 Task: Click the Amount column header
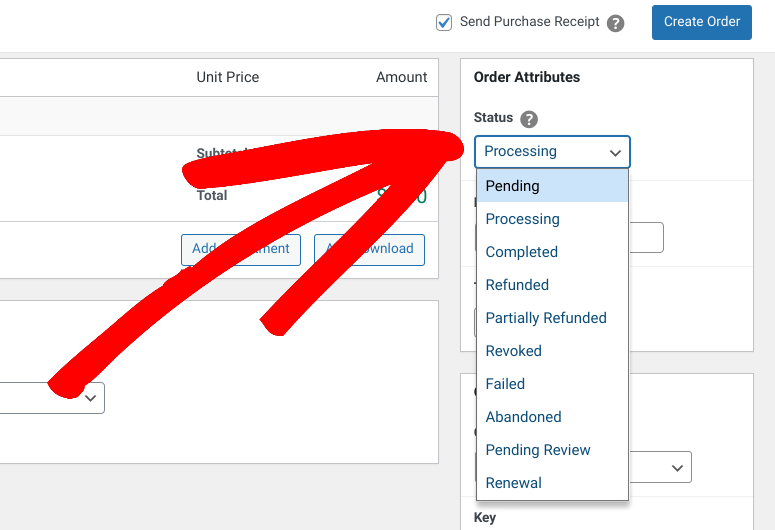tap(401, 77)
